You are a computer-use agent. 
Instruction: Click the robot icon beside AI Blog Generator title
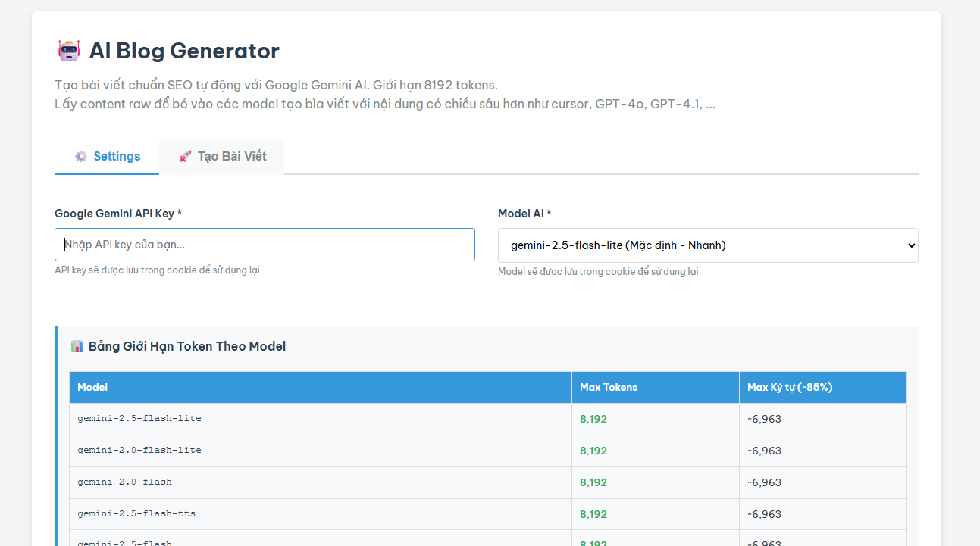tap(69, 50)
